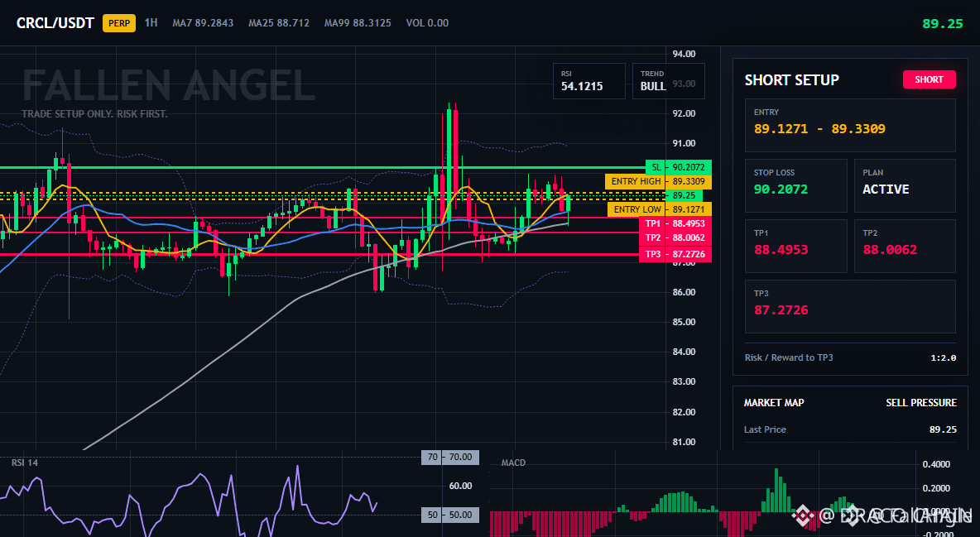Click the PERP badge next to CRCL/USDT
The image size is (980, 537).
pos(118,23)
